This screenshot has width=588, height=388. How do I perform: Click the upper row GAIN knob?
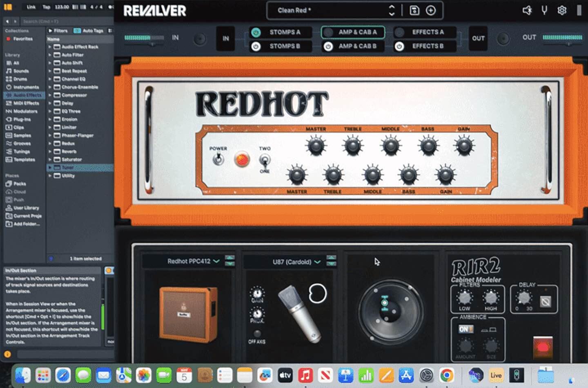coord(464,146)
